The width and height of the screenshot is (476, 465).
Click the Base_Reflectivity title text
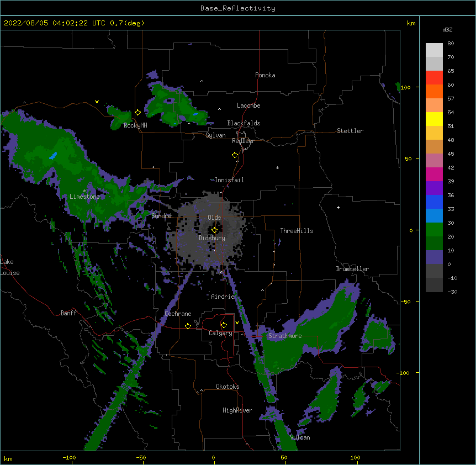click(x=238, y=8)
